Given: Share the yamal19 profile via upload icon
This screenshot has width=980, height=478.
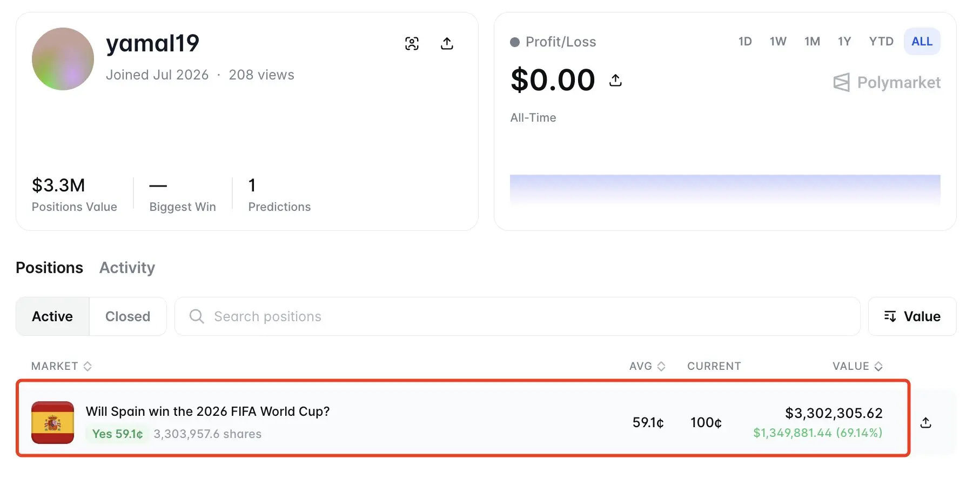Looking at the screenshot, I should [447, 43].
